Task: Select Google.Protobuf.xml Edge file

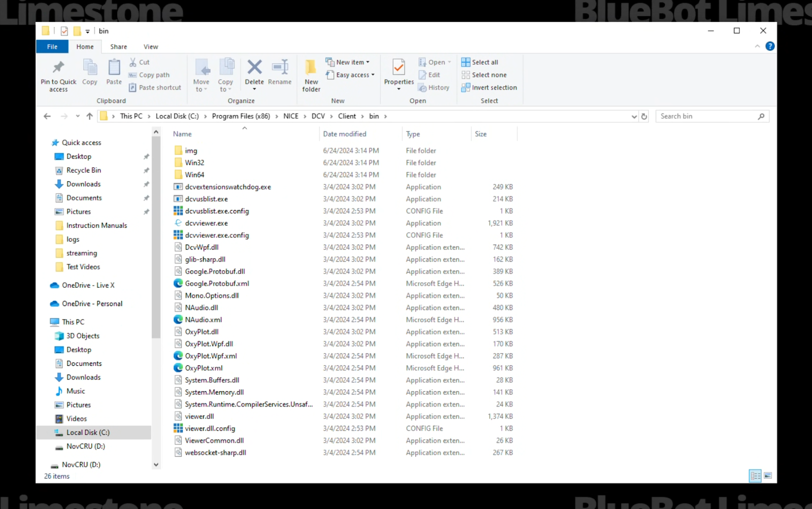Action: pos(217,283)
